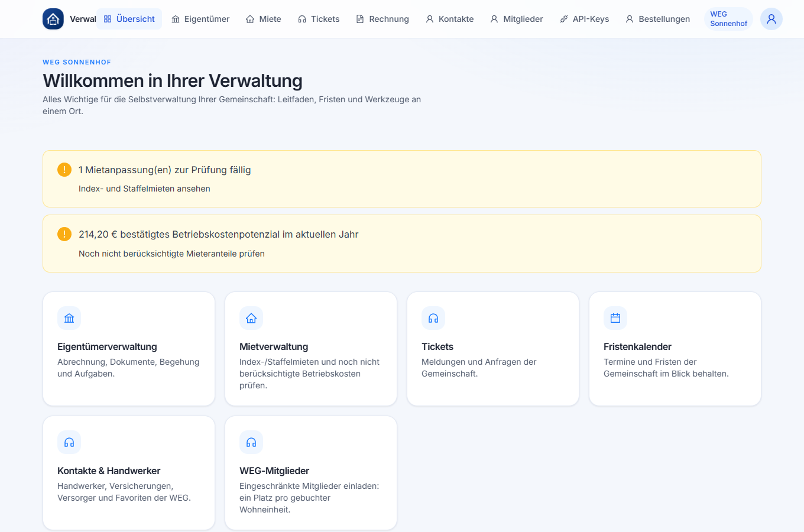Open the API-Keys section
Screen dimensions: 804x532
point(584,19)
